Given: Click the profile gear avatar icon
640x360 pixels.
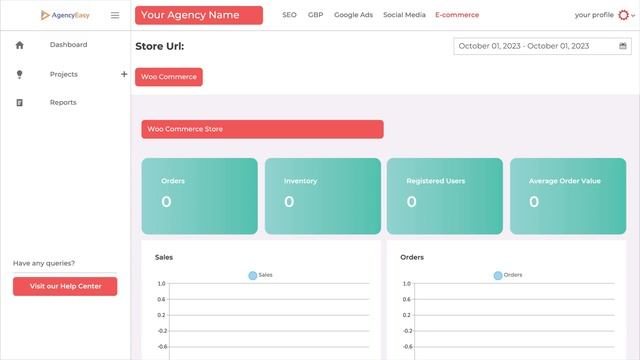Looking at the screenshot, I should pos(623,15).
